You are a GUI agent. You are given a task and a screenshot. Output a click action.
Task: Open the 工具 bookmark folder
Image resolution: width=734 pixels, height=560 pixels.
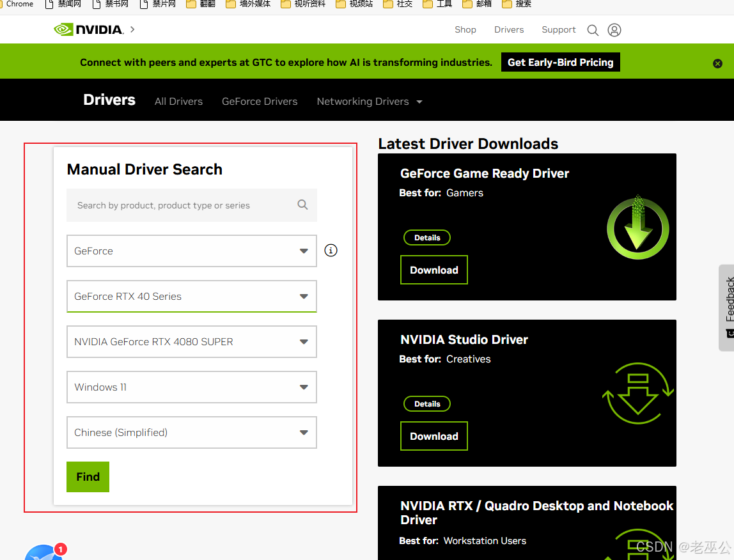(437, 4)
